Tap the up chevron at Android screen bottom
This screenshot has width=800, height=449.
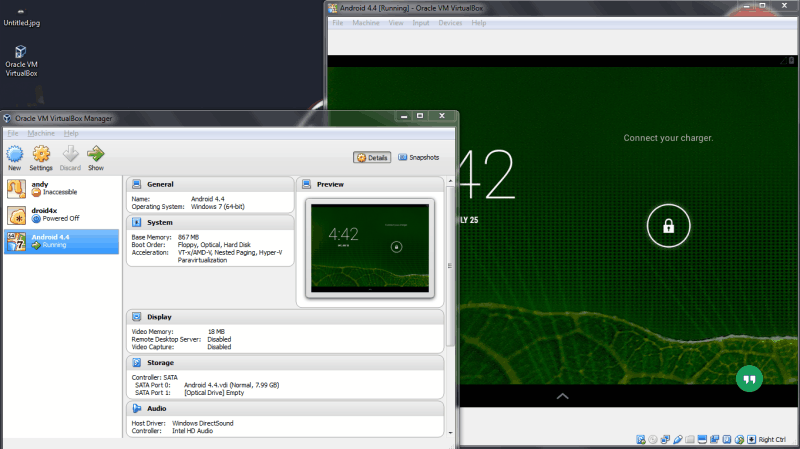[x=562, y=396]
